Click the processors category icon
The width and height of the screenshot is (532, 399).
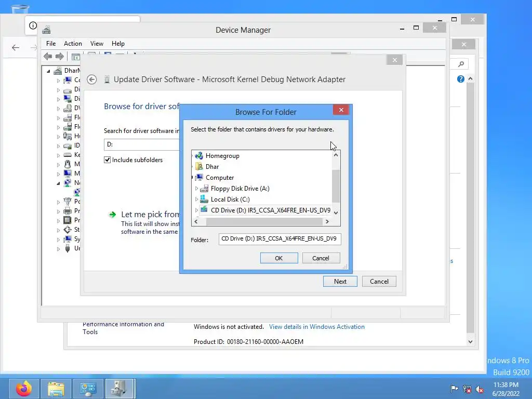68,220
